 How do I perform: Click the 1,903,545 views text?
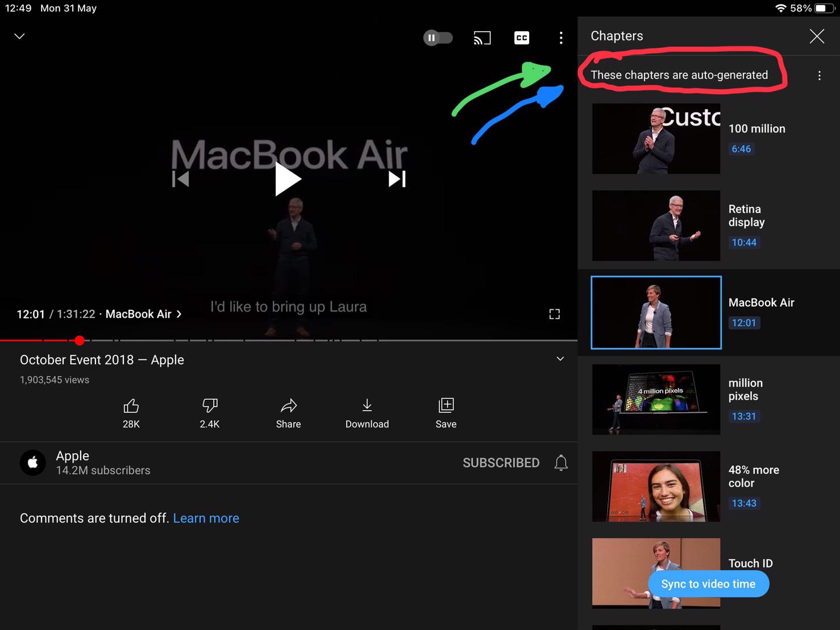coord(55,380)
